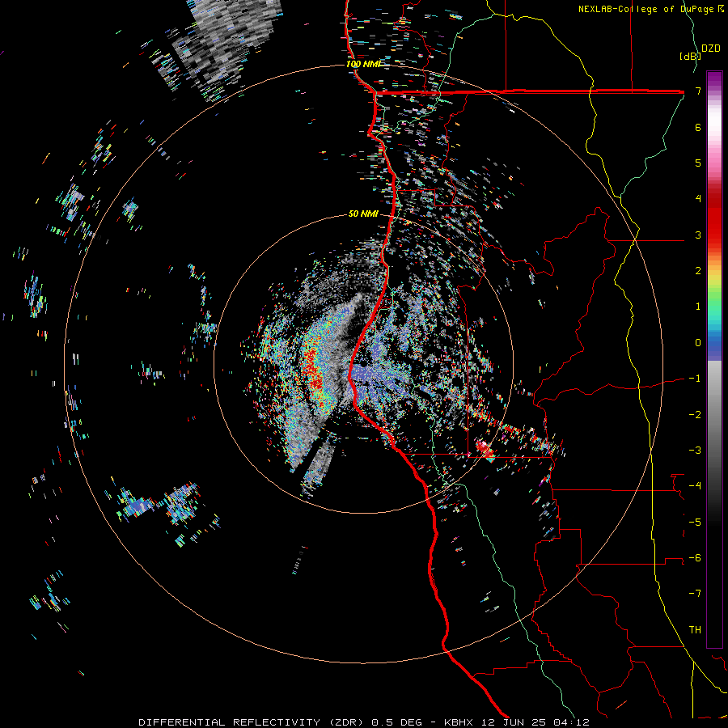Click the 50 NMI range ring label
This screenshot has width=728, height=728.
click(x=363, y=214)
